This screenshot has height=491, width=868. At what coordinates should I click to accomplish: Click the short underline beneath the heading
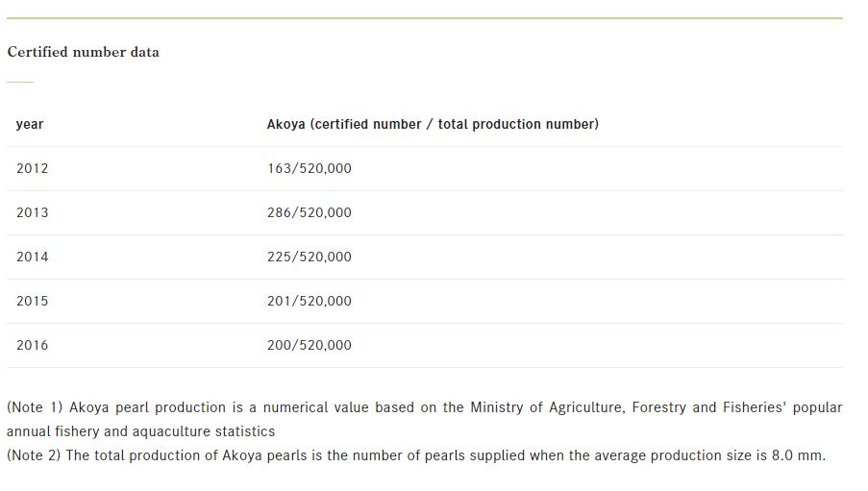click(20, 82)
